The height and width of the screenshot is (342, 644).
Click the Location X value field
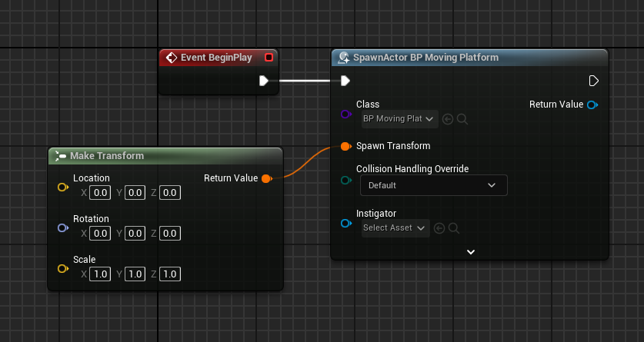[x=100, y=193]
